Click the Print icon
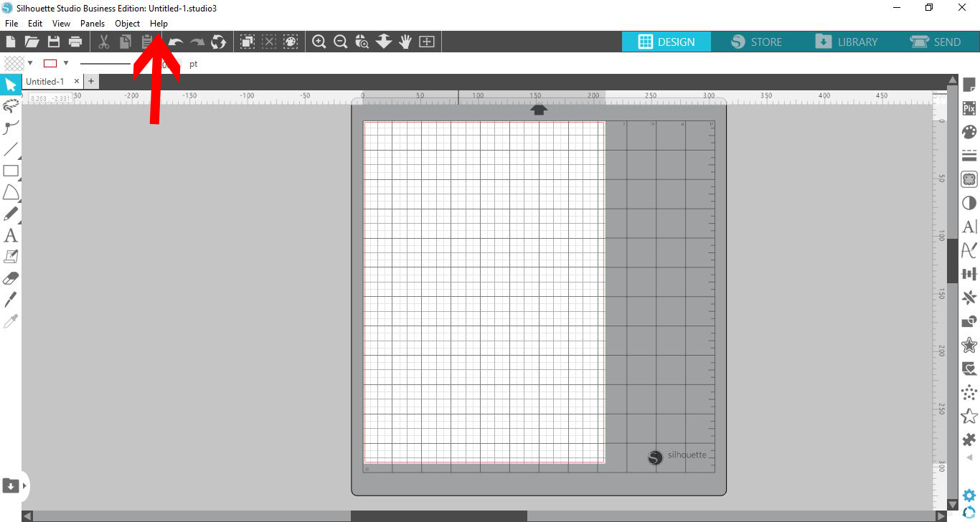 75,42
